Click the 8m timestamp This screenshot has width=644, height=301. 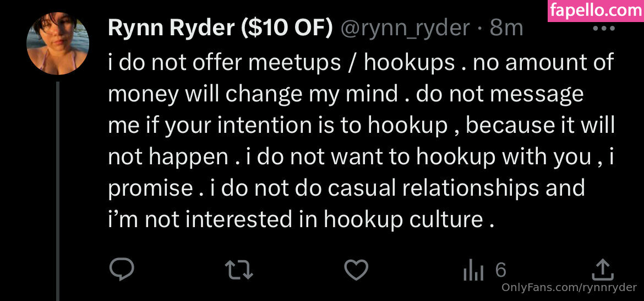[x=506, y=29]
